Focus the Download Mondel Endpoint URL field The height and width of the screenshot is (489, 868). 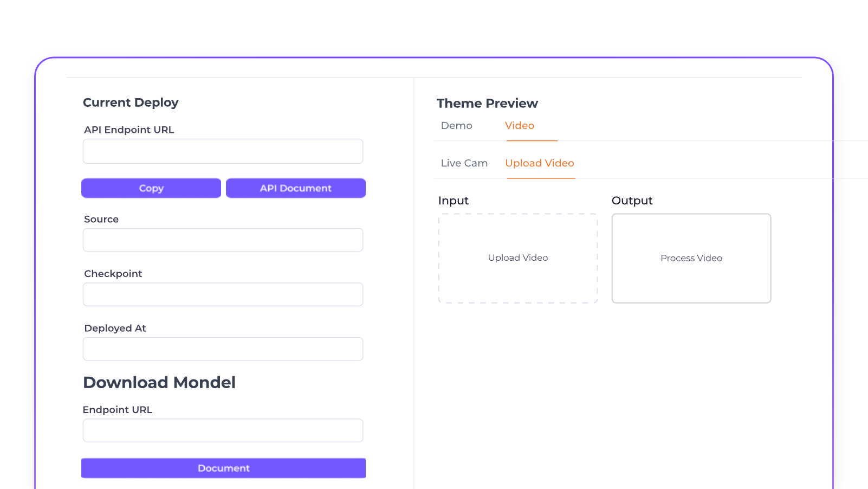click(223, 430)
